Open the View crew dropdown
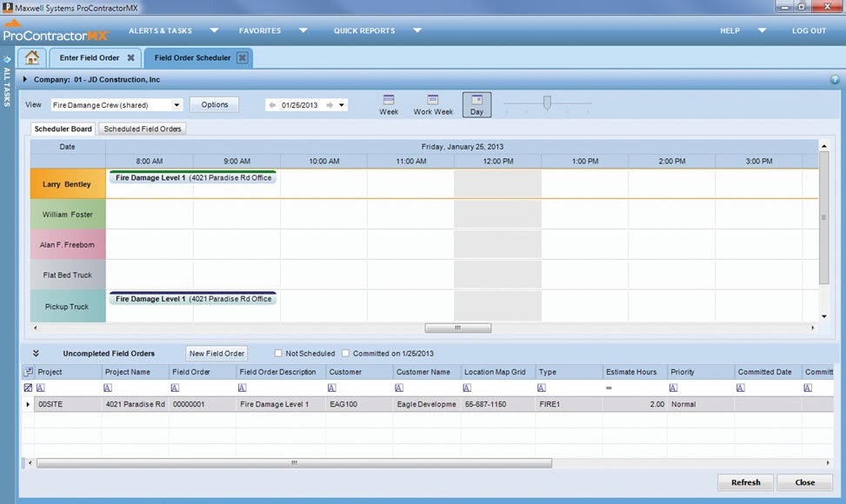846x504 pixels. pos(177,105)
